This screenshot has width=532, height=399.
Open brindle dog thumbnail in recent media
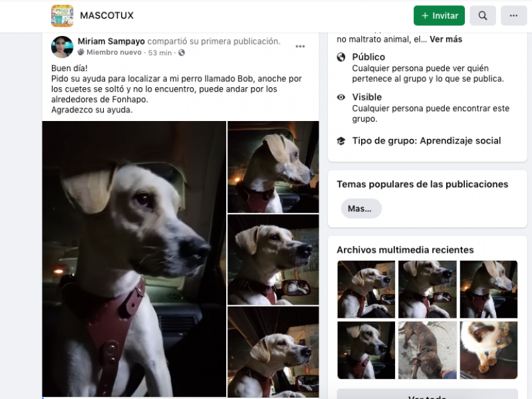(427, 350)
